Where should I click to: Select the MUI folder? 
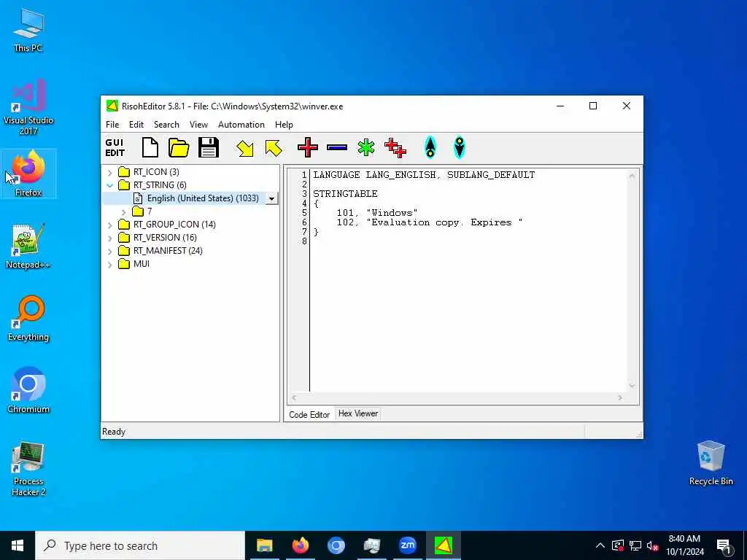[x=133, y=264]
